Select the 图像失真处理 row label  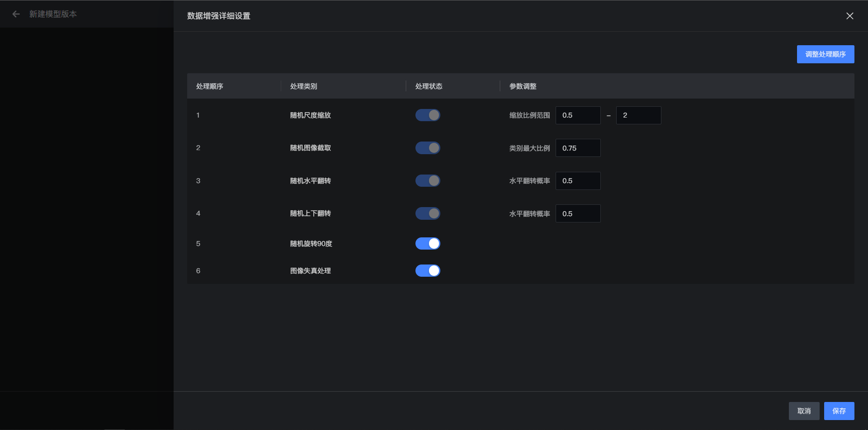click(311, 271)
